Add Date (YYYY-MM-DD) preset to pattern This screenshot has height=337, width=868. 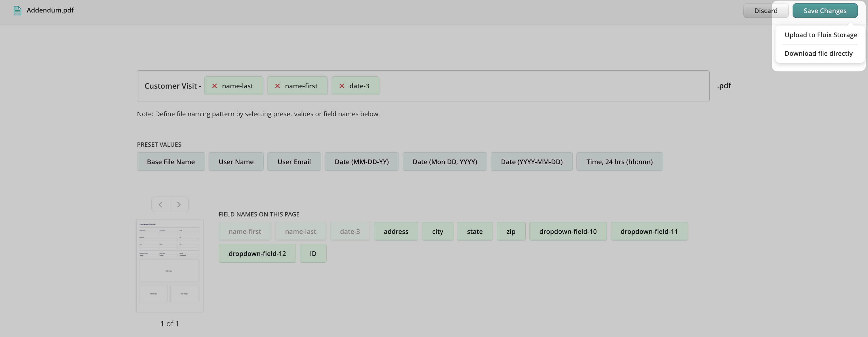531,162
